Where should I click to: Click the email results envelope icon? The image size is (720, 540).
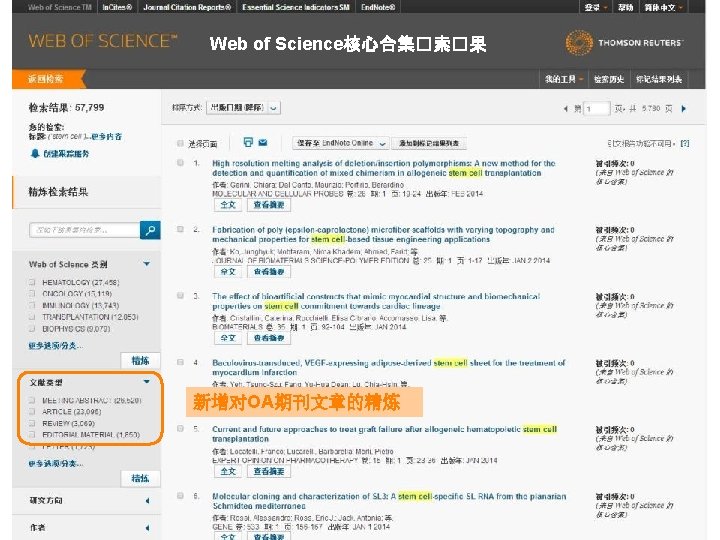point(263,142)
